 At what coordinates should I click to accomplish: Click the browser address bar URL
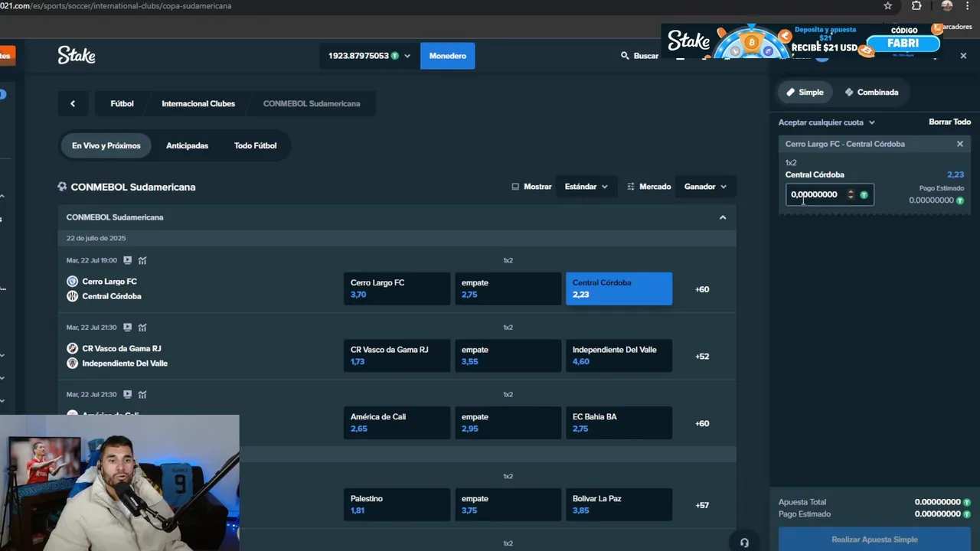coord(116,5)
